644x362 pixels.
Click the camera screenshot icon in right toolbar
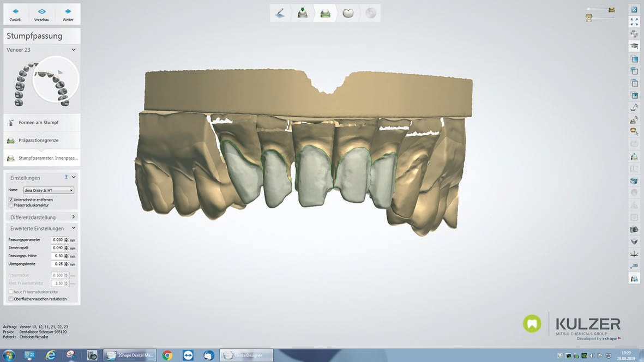click(x=634, y=230)
